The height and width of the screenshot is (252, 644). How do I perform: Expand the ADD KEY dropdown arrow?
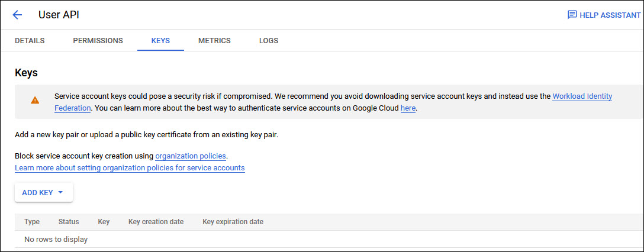point(61,192)
